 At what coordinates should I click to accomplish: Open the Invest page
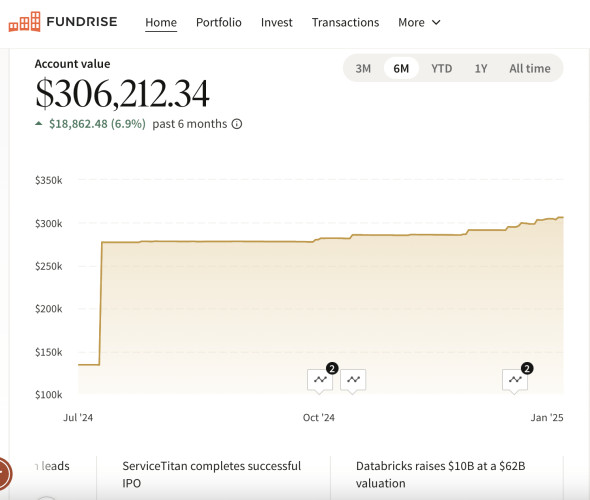tap(277, 23)
